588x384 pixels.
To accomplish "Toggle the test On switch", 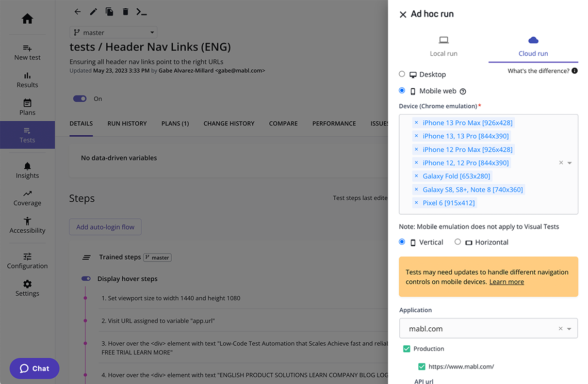I will tap(79, 99).
